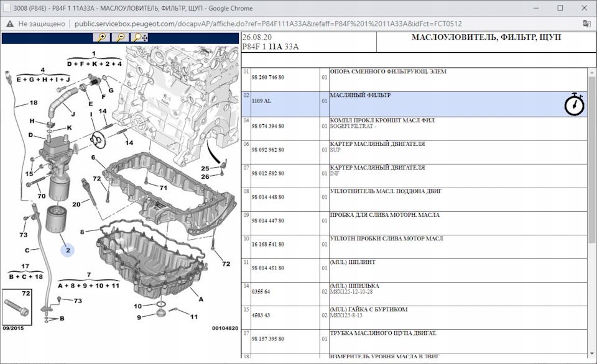597x364 pixels.
Task: Click the parts list scroll up arrow
Action: coord(591,73)
